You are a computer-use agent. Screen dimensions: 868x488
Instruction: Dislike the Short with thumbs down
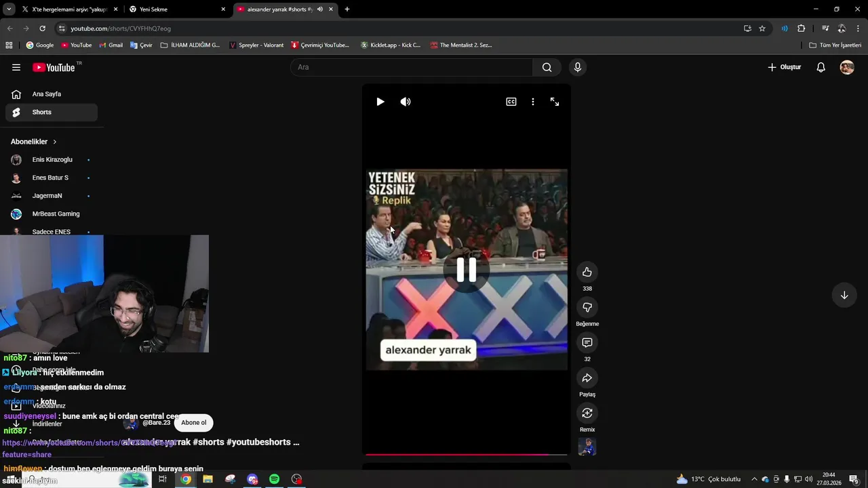click(587, 307)
